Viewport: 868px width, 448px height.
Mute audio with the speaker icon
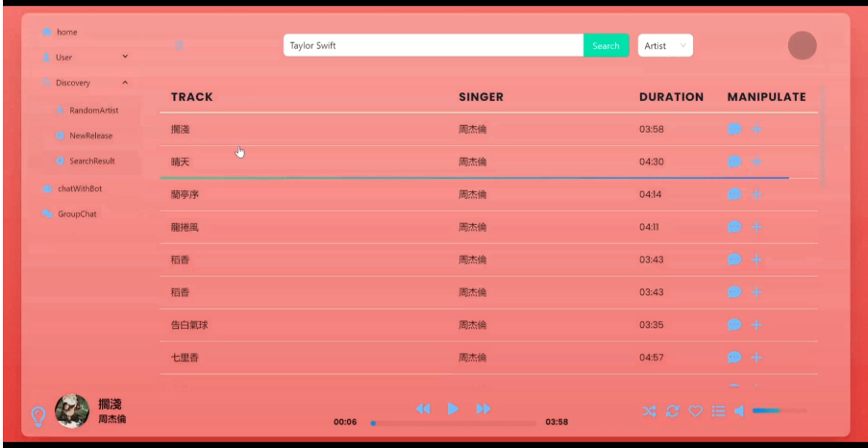[739, 411]
